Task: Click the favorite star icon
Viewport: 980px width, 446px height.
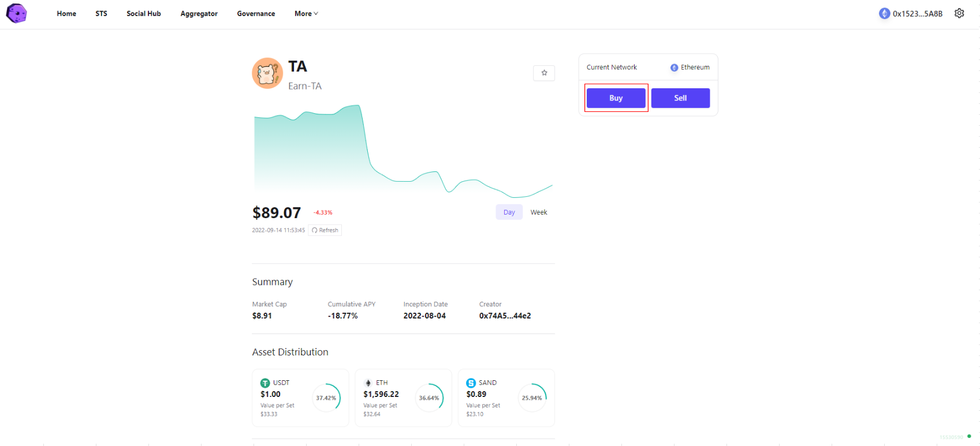Action: tap(544, 73)
